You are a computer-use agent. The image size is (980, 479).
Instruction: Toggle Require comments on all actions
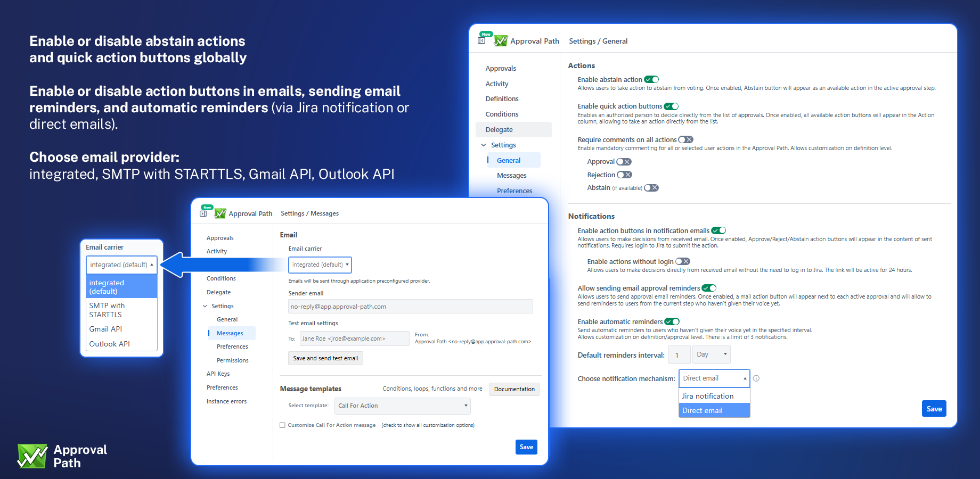point(686,139)
